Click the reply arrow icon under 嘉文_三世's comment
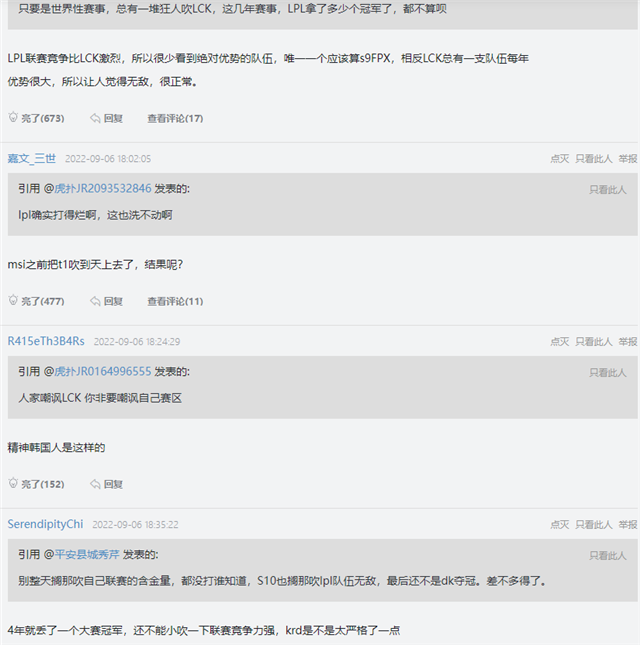The height and width of the screenshot is (645, 640). coord(96,301)
